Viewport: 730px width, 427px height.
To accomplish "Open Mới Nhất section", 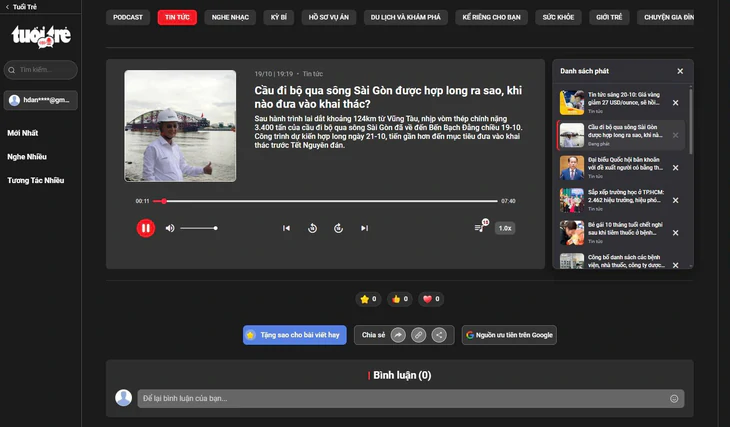I will (23, 133).
